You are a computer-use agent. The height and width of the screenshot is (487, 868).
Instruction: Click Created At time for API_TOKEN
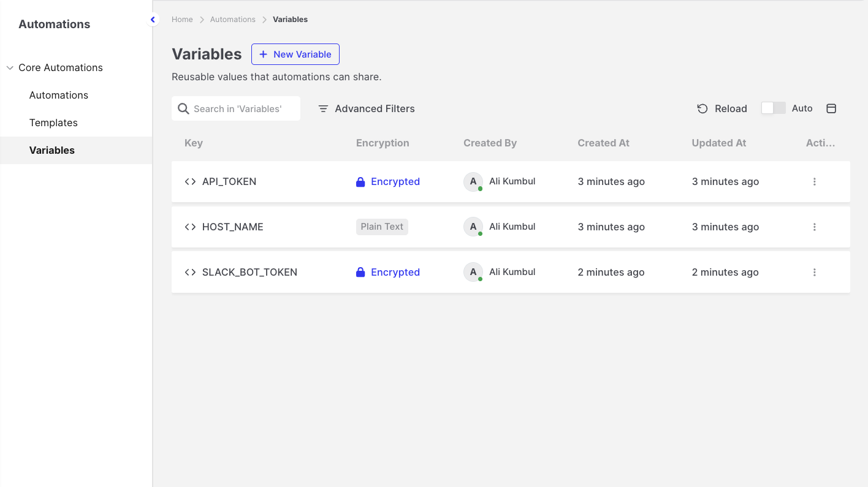(611, 181)
